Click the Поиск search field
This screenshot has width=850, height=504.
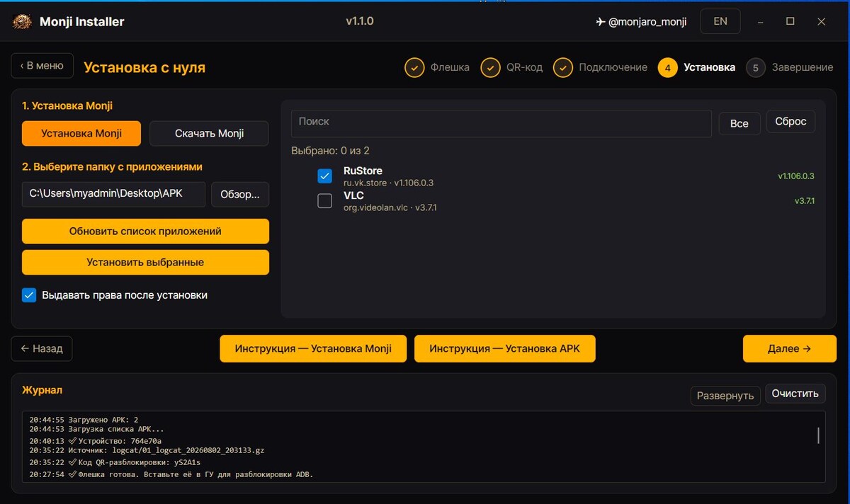501,123
